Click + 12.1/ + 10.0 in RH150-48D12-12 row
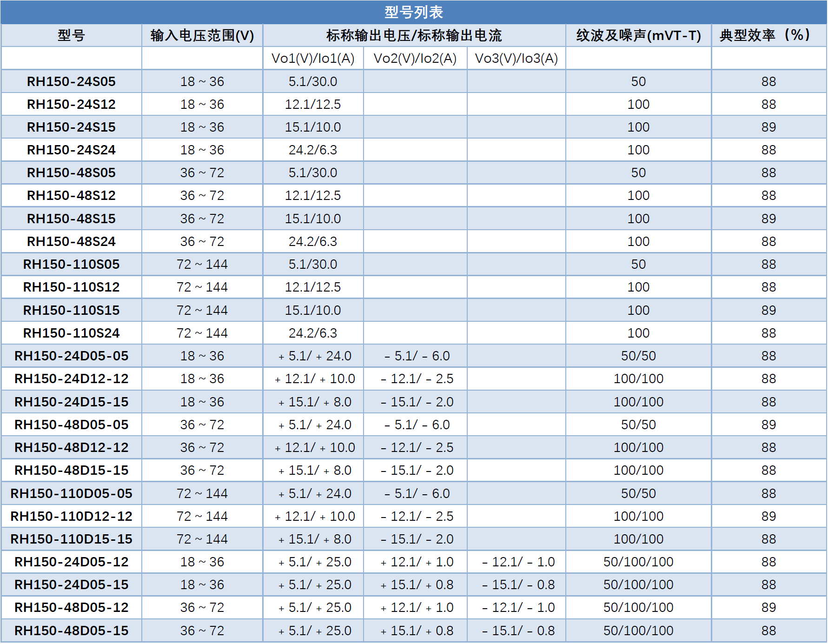Image resolution: width=828 pixels, height=644 pixels. click(x=315, y=447)
